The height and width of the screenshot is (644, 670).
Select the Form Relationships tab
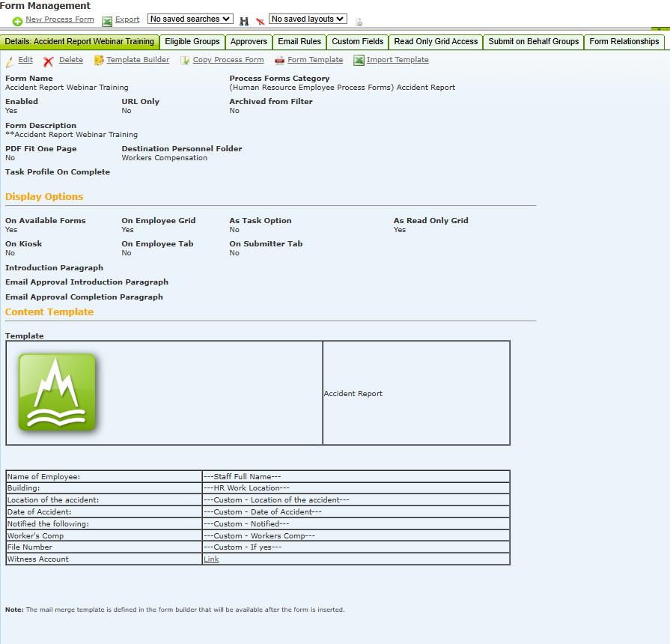624,41
